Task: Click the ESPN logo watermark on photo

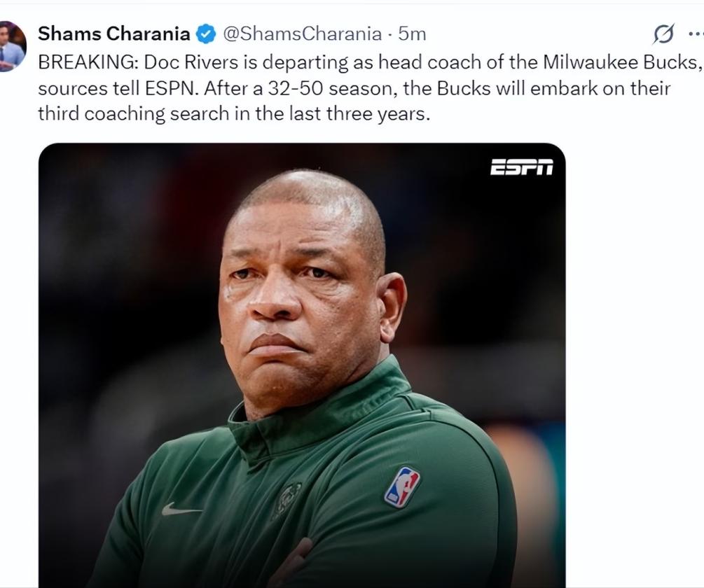Action: coord(522,167)
